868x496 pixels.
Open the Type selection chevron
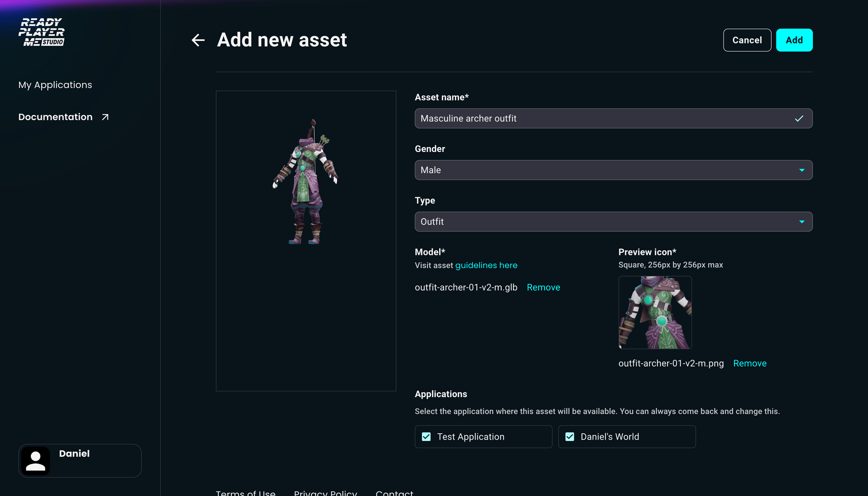[x=802, y=222]
